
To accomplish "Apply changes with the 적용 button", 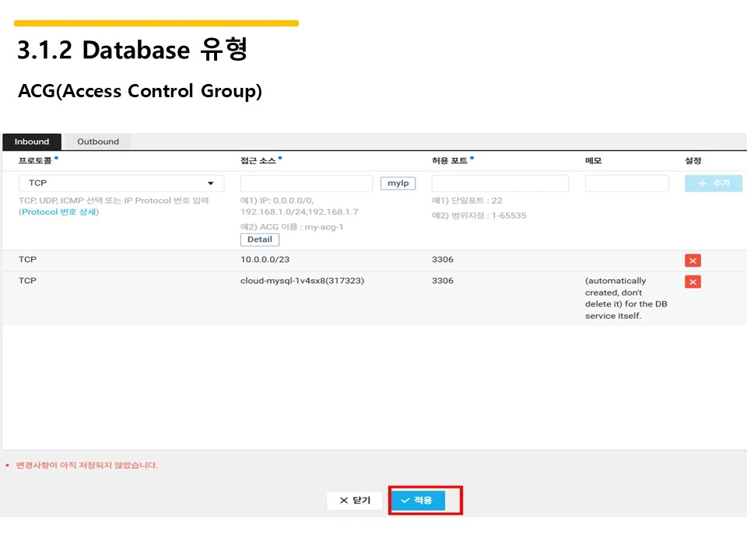I will click(419, 500).
